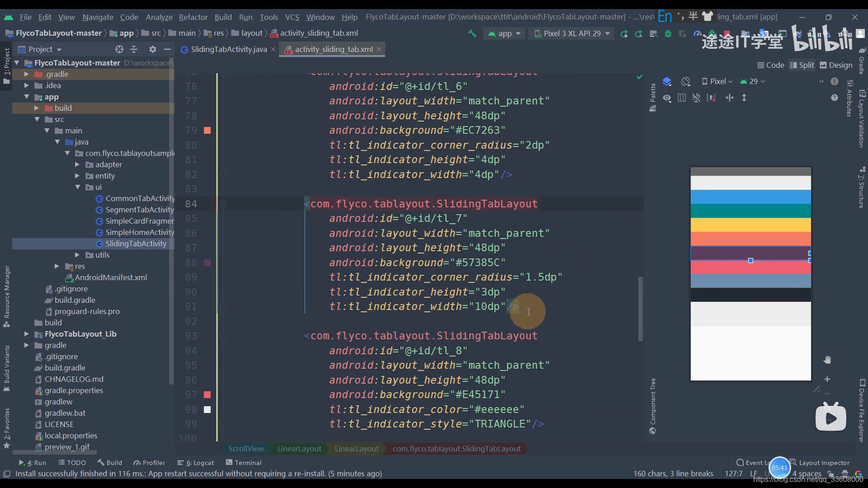Open design editor help question icon

[835, 98]
